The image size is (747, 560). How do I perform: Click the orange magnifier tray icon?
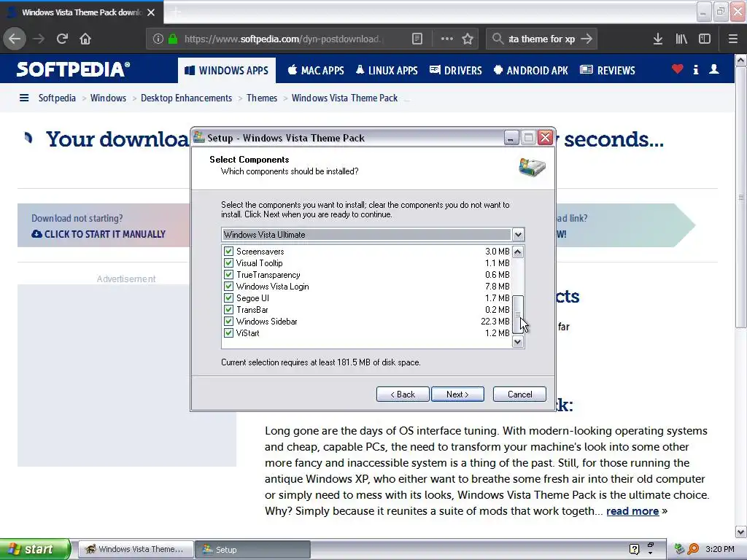point(693,549)
